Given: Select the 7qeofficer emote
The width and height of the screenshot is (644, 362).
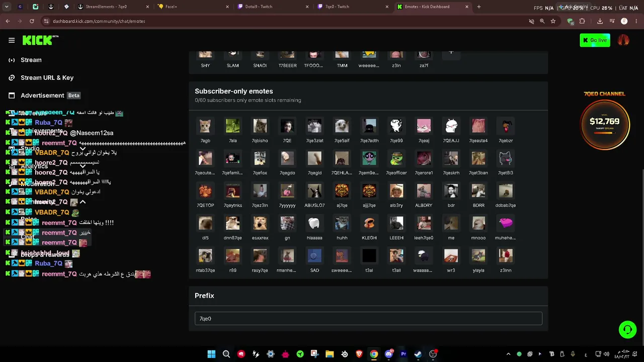Looking at the screenshot, I should pyautogui.click(x=396, y=158).
